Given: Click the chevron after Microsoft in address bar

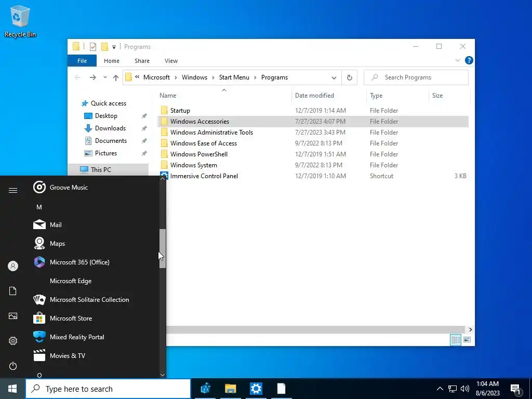Looking at the screenshot, I should (176, 78).
